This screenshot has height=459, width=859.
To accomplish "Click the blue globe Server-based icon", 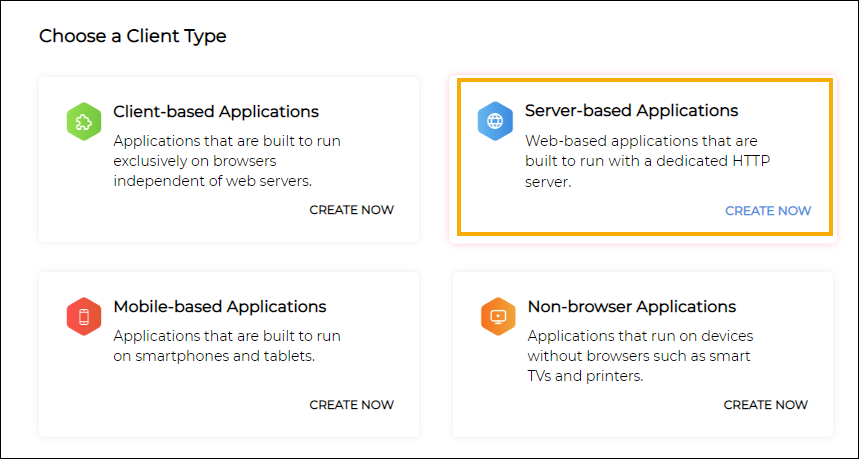I will 495,121.
